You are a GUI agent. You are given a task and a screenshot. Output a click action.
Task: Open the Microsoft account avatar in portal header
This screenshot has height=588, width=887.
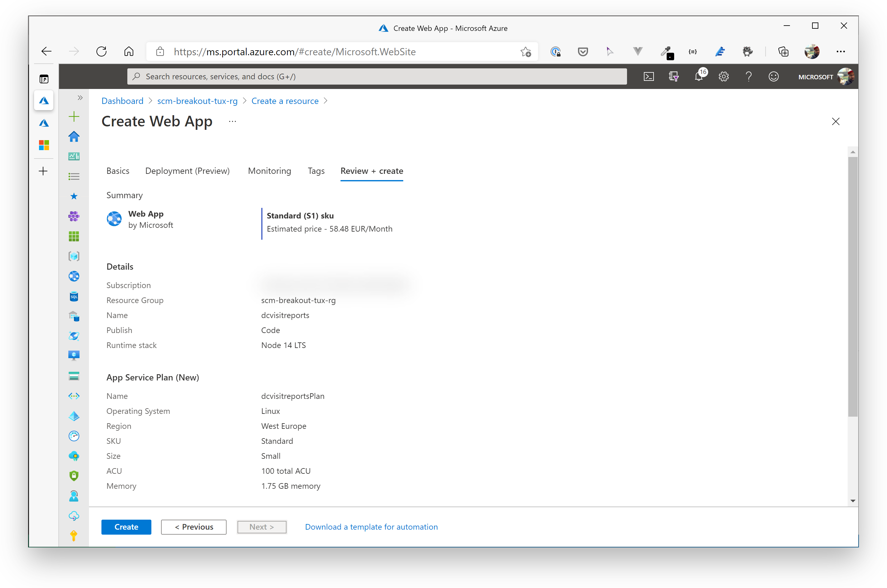coord(846,76)
